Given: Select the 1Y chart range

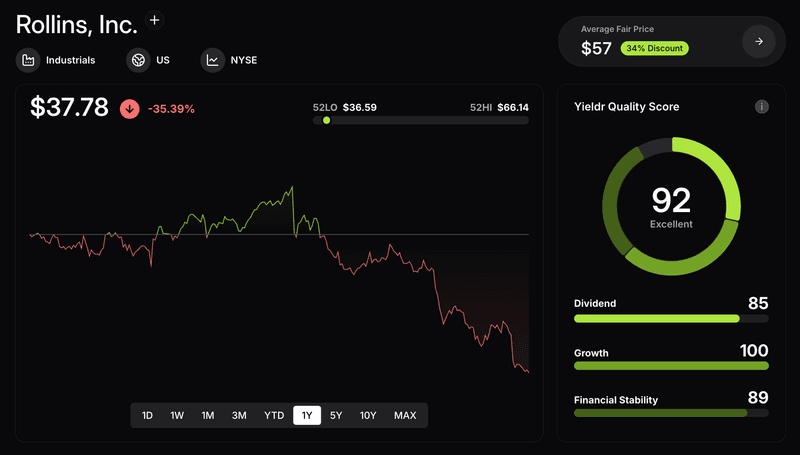Looking at the screenshot, I should pyautogui.click(x=307, y=415).
